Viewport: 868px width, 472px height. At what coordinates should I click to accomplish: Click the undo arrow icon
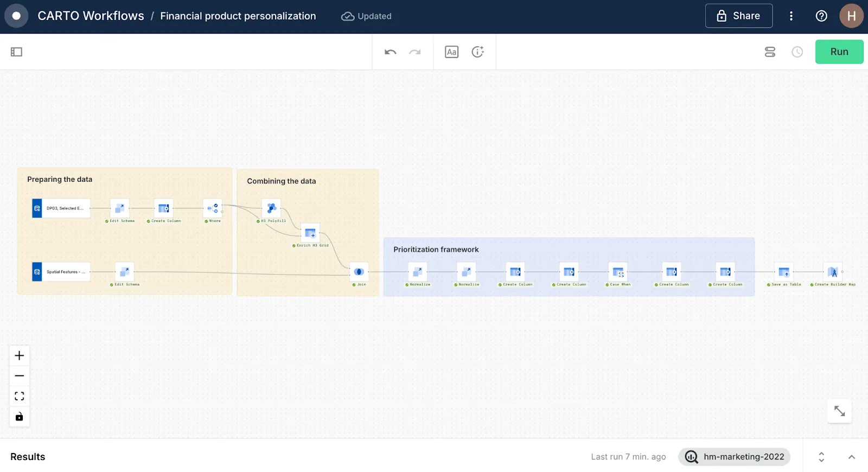click(x=390, y=52)
